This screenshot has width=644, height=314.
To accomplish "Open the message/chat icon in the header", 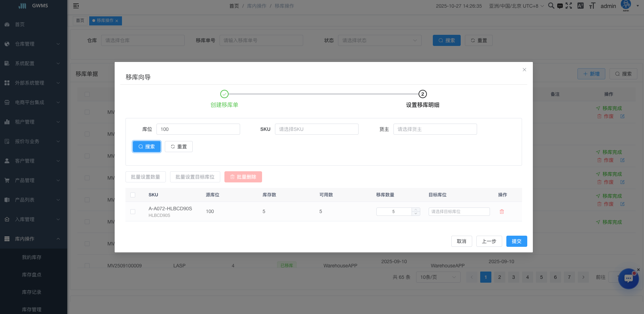I will (x=560, y=6).
